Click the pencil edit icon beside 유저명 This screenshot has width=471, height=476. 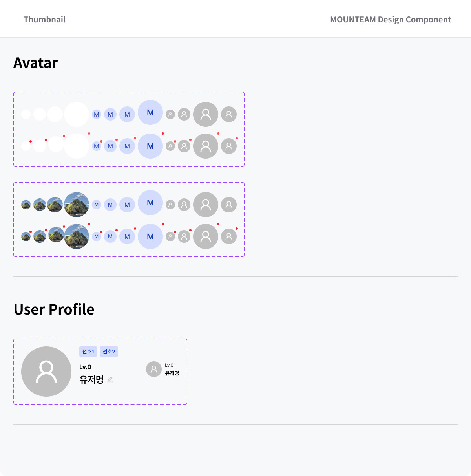click(x=110, y=379)
